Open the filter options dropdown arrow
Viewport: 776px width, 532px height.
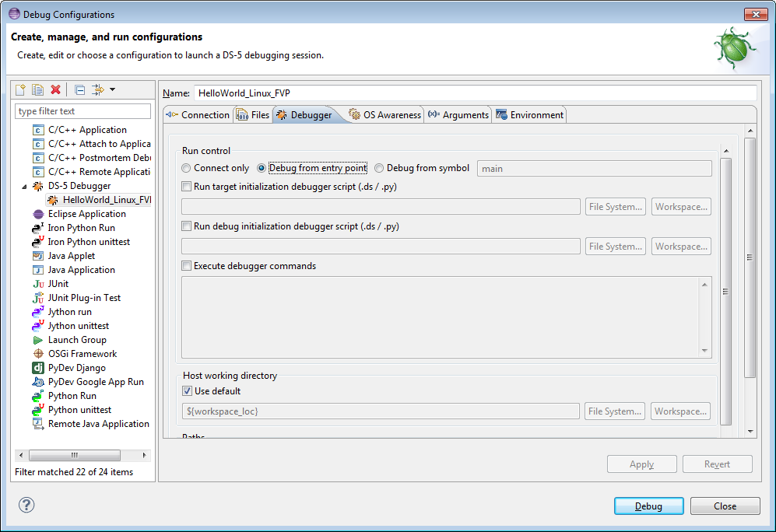click(112, 90)
